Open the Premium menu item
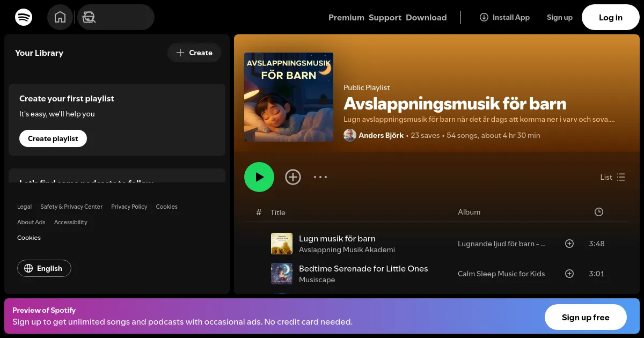 [x=346, y=17]
